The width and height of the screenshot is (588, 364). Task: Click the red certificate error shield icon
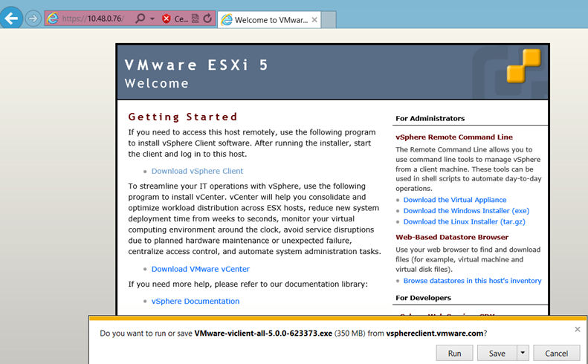pos(167,19)
